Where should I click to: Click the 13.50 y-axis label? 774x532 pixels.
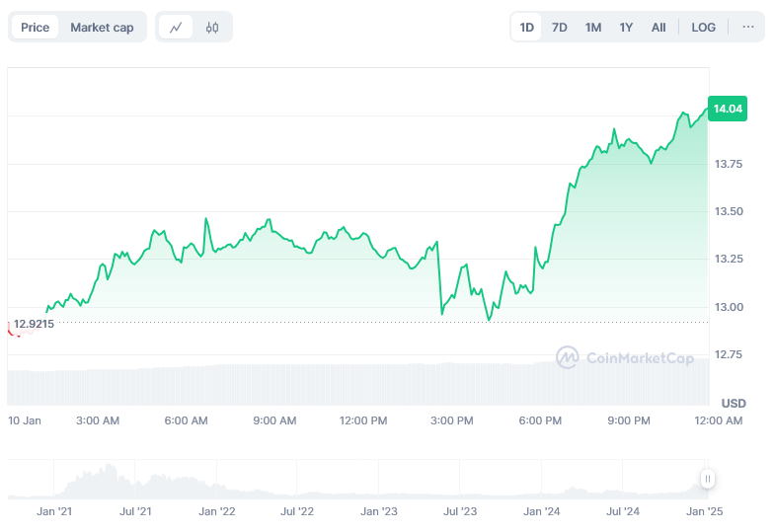[729, 211]
